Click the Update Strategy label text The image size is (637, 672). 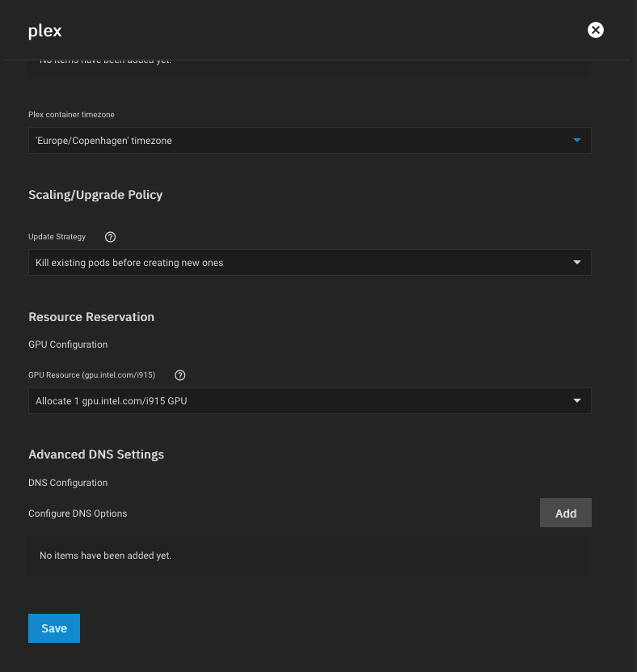[x=57, y=237]
